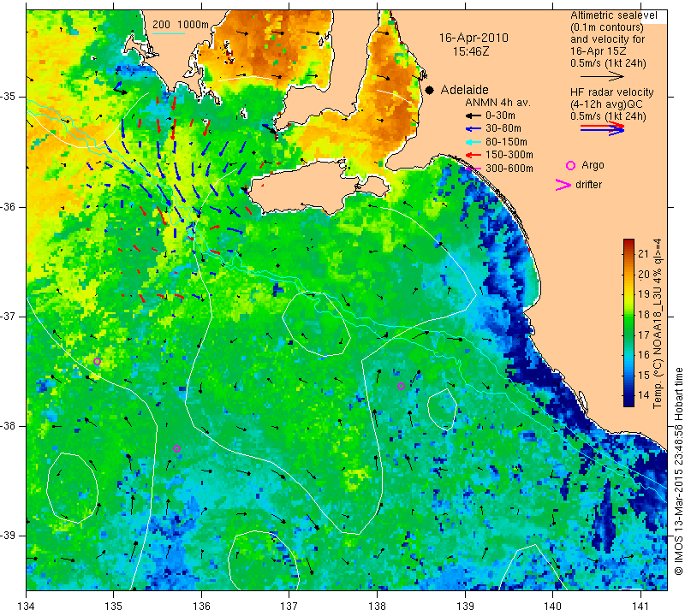Click the 'HF radar velocity' legend heading
The height and width of the screenshot is (616, 685).
pos(611,92)
